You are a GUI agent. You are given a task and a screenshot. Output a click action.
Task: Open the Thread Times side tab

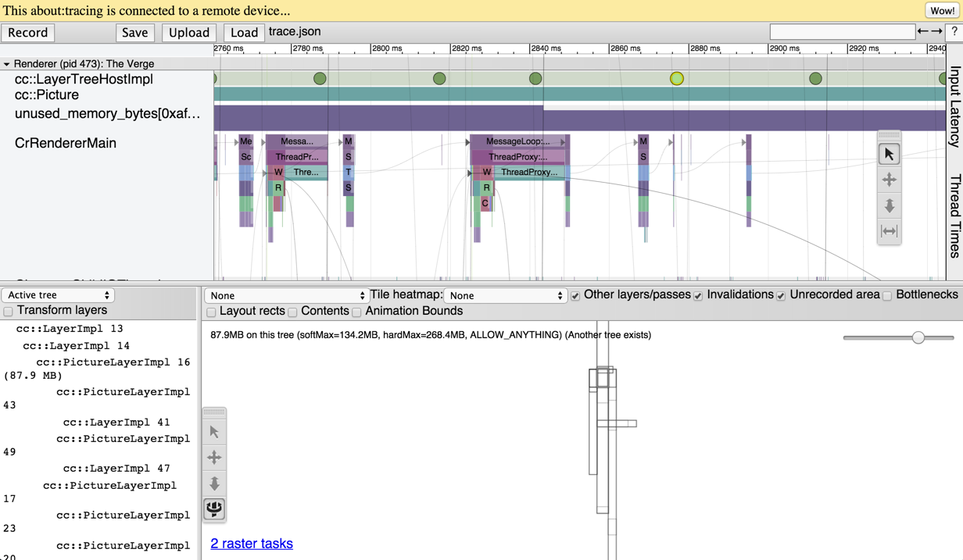954,216
